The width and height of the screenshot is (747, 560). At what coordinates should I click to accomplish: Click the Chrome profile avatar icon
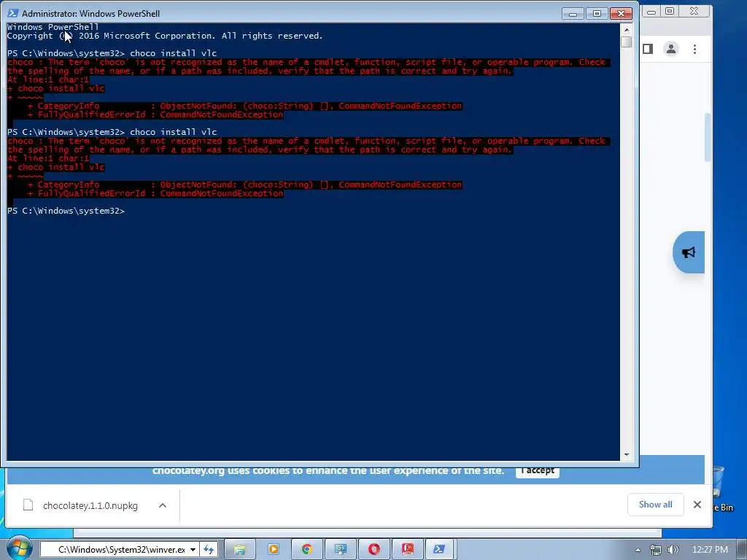coord(671,49)
